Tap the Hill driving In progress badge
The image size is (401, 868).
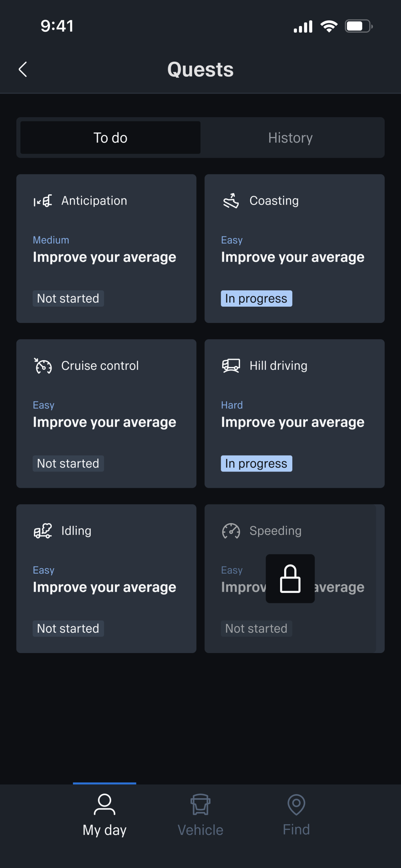[256, 464]
